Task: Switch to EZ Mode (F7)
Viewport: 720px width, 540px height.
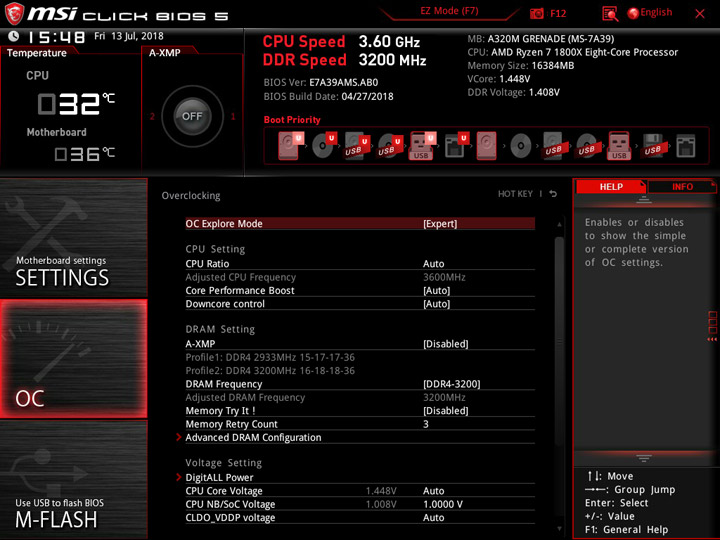Action: [x=449, y=11]
